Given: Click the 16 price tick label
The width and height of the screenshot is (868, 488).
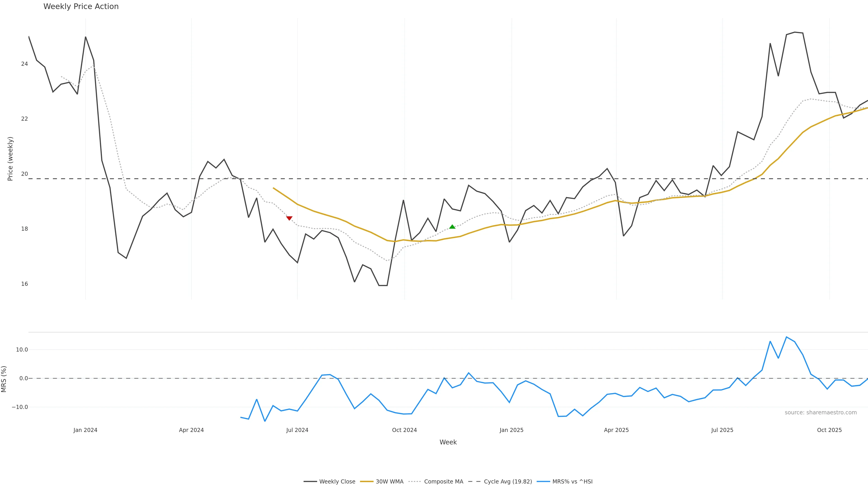Looking at the screenshot, I should (x=25, y=284).
